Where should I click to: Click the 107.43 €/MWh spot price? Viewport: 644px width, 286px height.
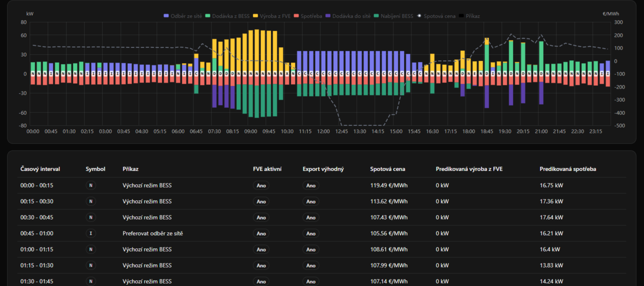point(389,217)
